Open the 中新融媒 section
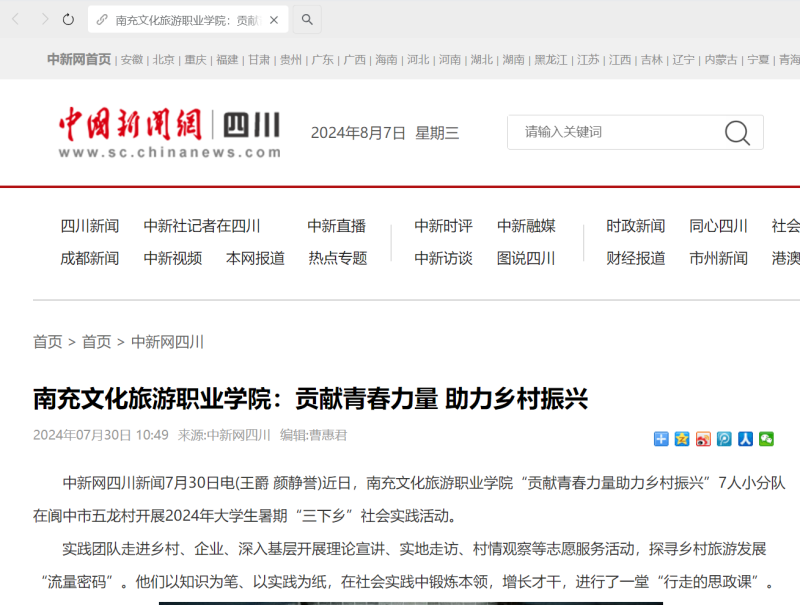 [527, 226]
